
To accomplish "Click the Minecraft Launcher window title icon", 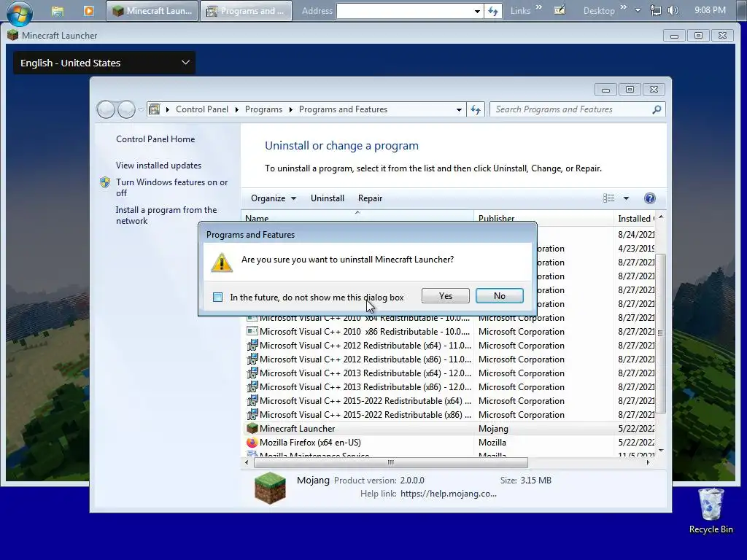I will pos(13,35).
